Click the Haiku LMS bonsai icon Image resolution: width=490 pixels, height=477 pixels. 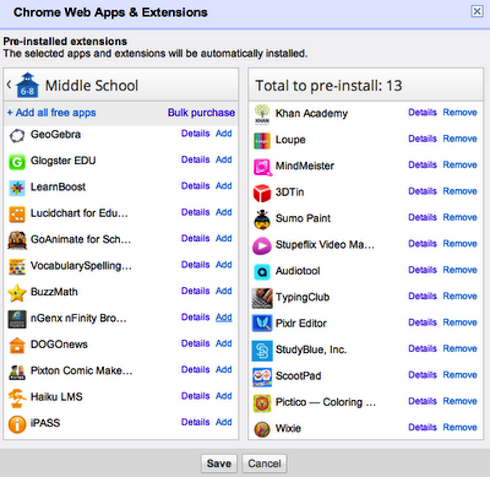[x=17, y=398]
